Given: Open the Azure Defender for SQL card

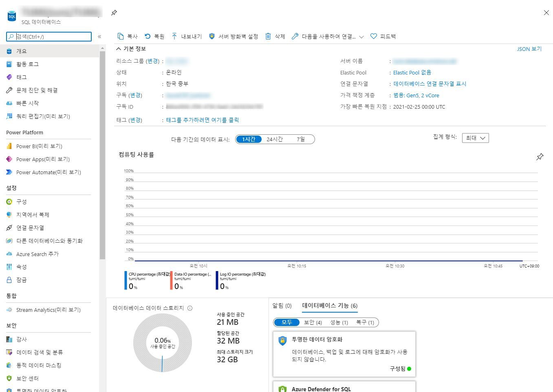Looking at the screenshot, I should (x=344, y=387).
